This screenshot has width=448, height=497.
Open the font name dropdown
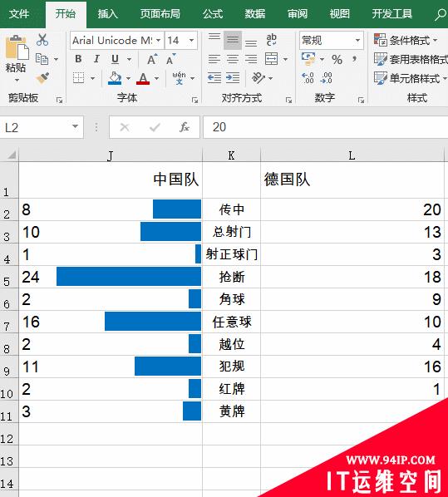coord(158,41)
